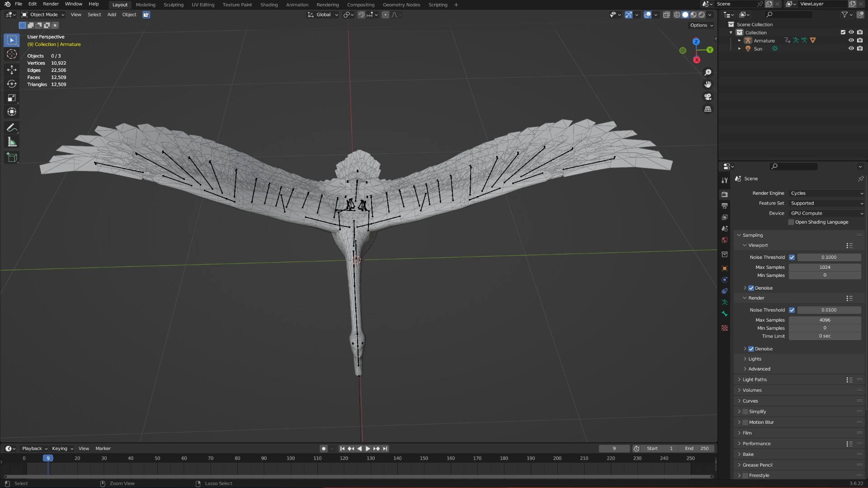Open Texture properties checker icon
This screenshot has height=488, width=868.
(x=725, y=328)
